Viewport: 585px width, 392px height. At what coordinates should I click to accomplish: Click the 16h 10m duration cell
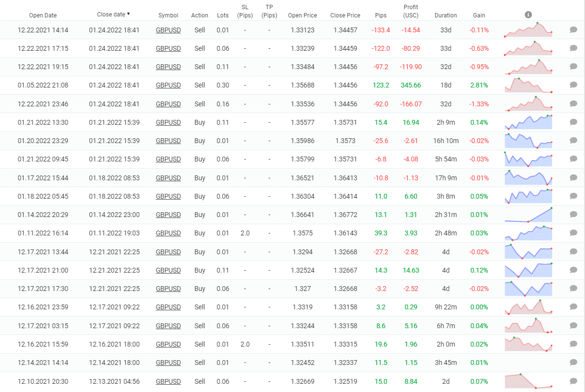(x=446, y=141)
